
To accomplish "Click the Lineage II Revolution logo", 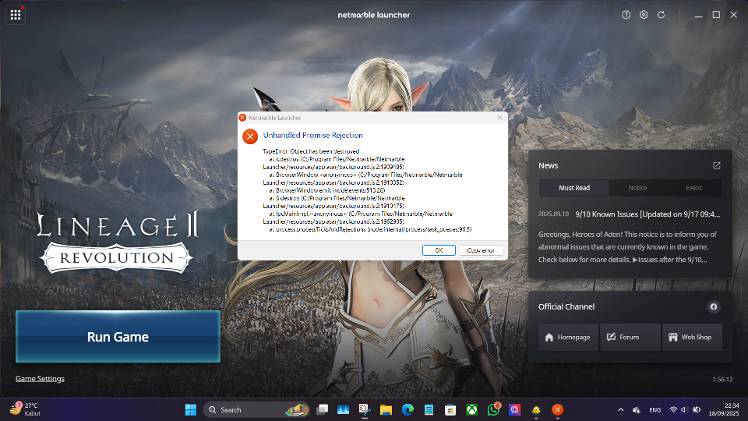I will tap(117, 242).
